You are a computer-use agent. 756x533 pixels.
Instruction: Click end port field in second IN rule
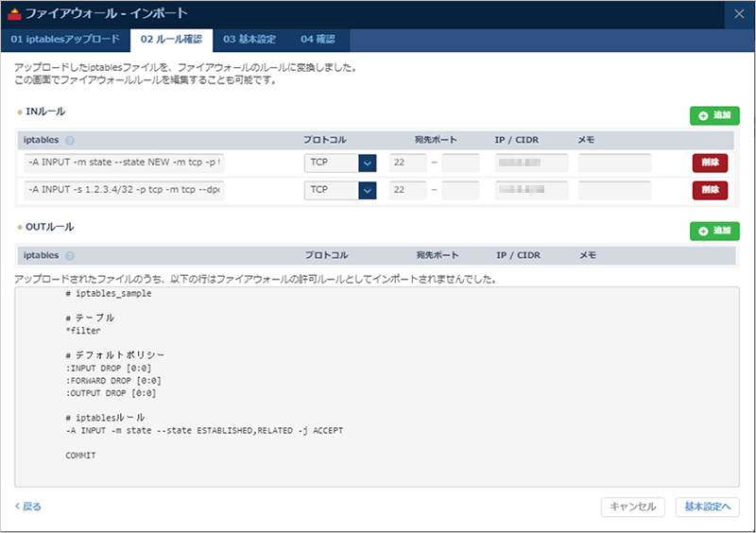click(x=460, y=190)
